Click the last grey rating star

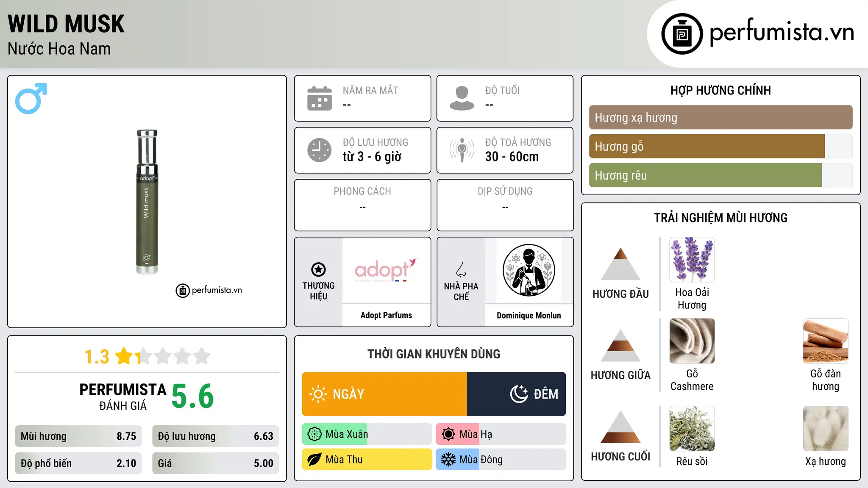[x=202, y=356]
